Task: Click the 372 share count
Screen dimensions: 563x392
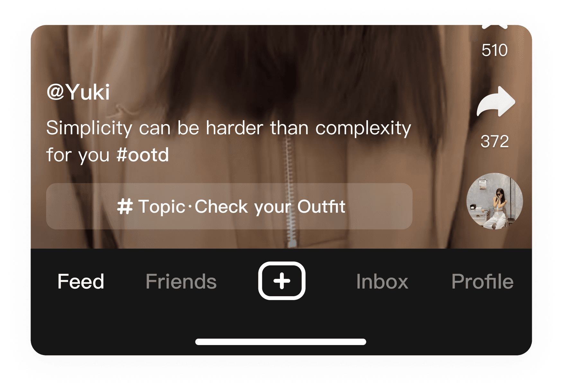Action: [x=495, y=141]
